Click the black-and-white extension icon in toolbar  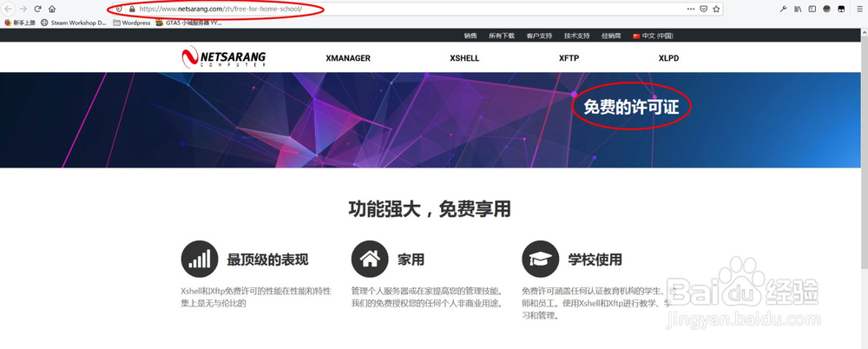840,9
